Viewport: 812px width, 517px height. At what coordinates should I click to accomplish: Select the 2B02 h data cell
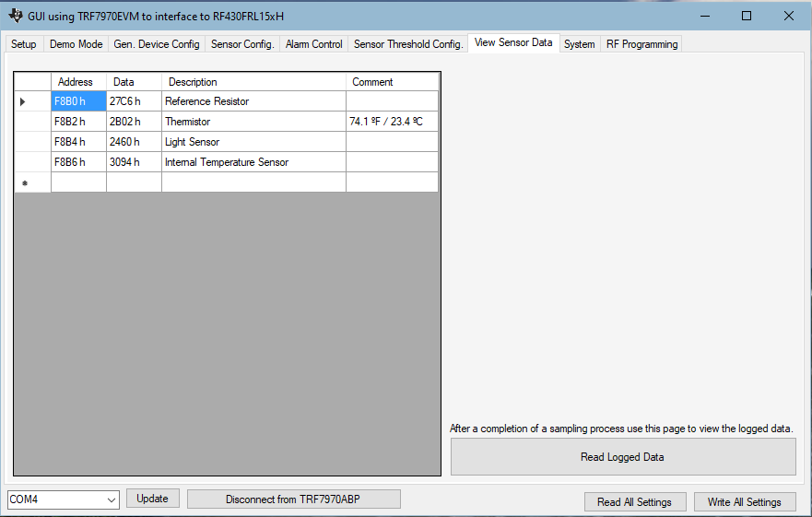click(134, 122)
